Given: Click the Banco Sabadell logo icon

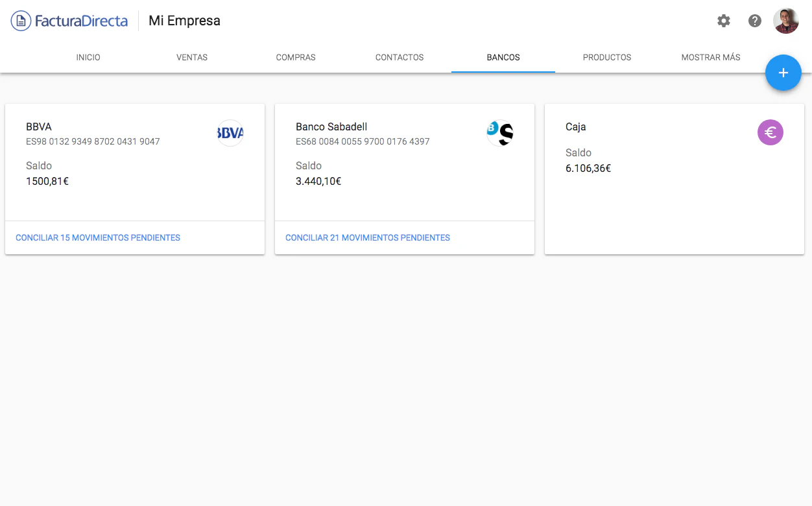Looking at the screenshot, I should [x=500, y=132].
